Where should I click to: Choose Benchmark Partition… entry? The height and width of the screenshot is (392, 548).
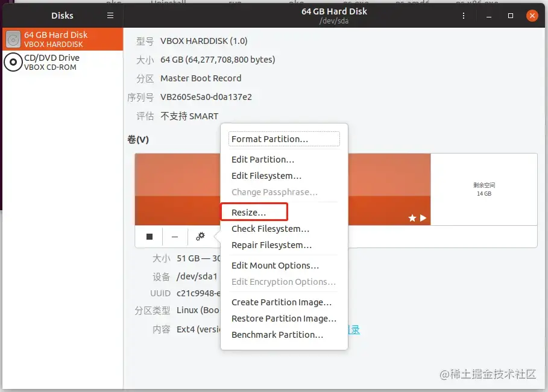pyautogui.click(x=284, y=335)
